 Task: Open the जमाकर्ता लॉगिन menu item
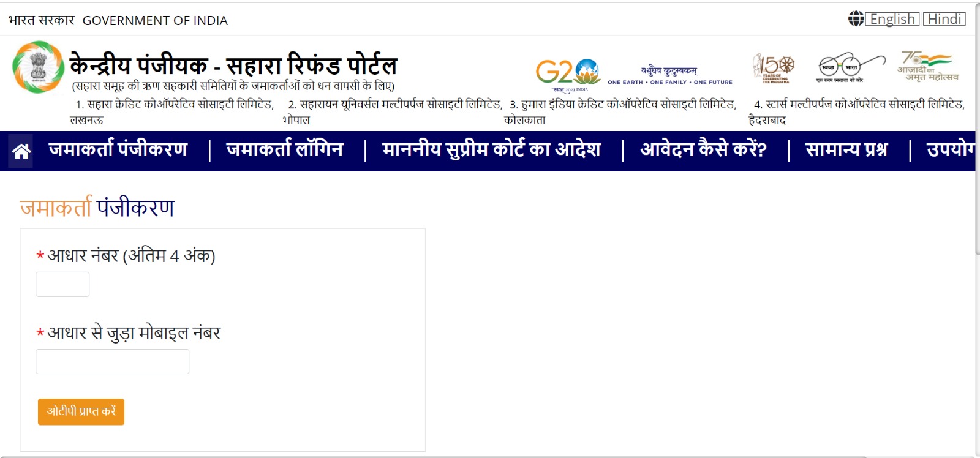coord(285,150)
